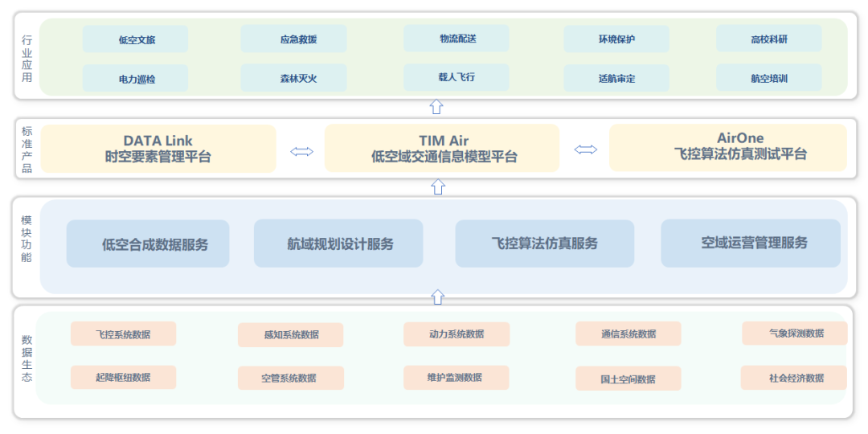Screen dimensions: 868x434
Task: Open the DATA Link 时空要素管理平台 block
Action: coord(158,149)
